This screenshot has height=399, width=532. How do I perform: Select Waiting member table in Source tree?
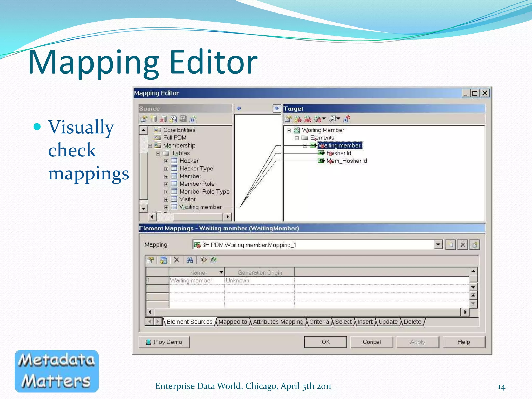[x=200, y=207]
